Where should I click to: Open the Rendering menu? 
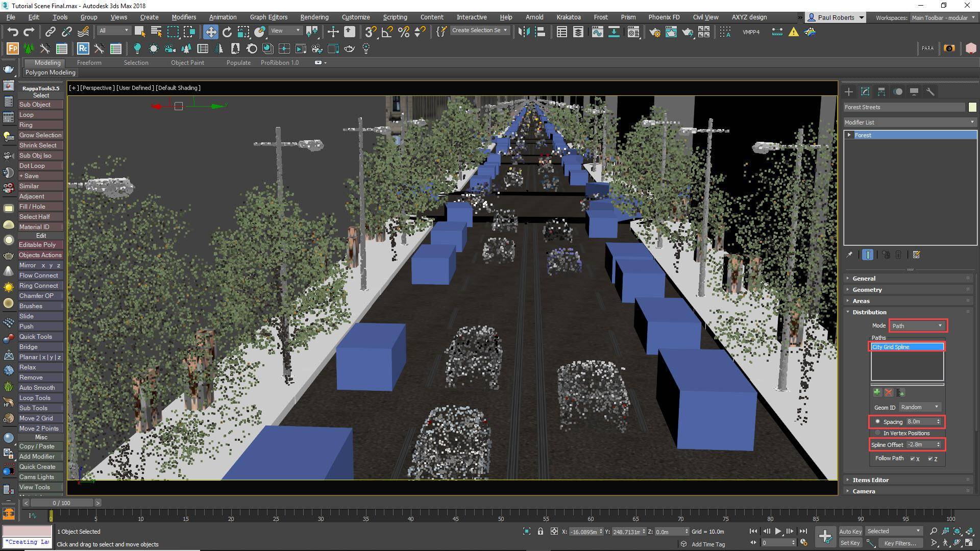click(314, 17)
